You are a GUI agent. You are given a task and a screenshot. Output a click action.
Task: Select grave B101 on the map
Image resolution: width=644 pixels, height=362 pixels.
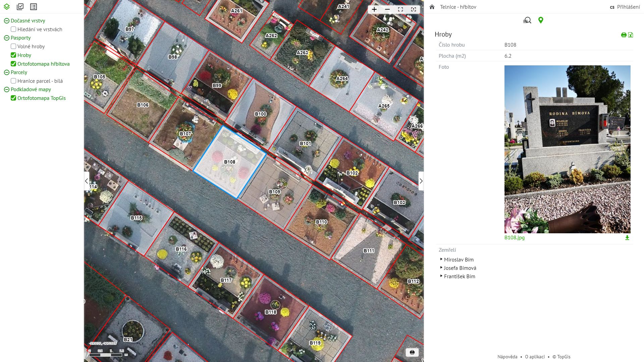[305, 143]
